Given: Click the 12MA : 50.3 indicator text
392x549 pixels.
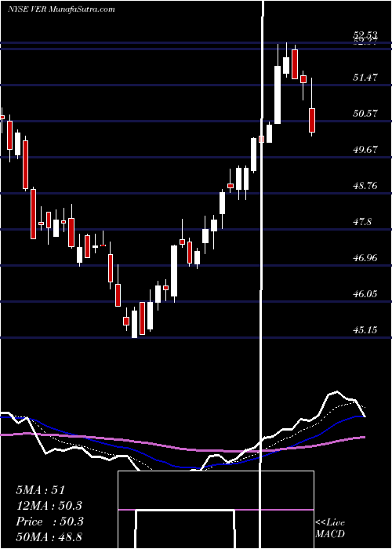Looking at the screenshot, I should pos(49,506).
